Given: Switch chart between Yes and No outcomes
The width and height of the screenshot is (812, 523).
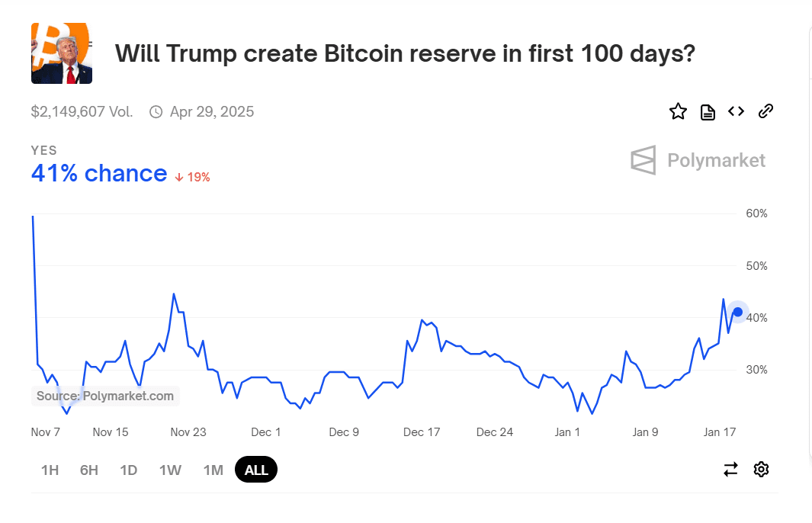Looking at the screenshot, I should point(730,470).
